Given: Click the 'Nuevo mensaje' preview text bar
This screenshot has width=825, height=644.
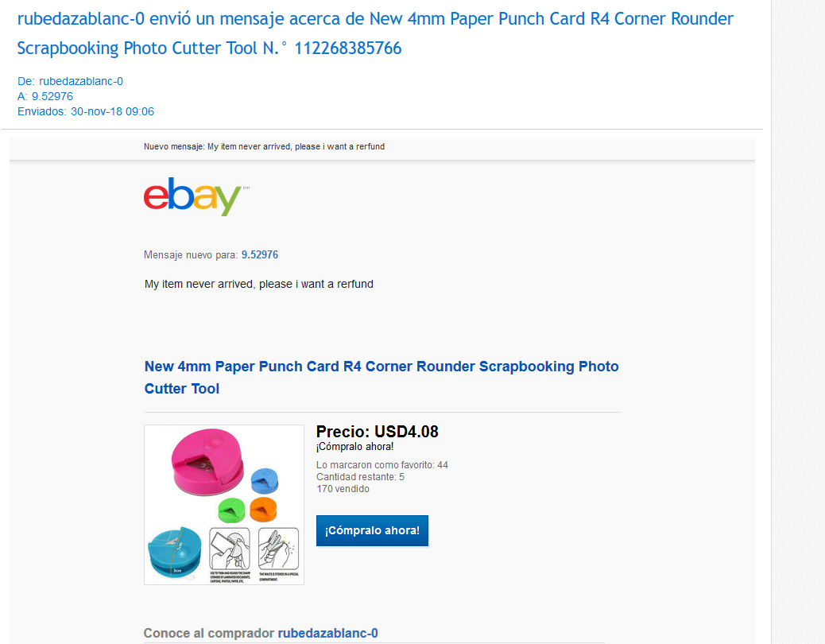Looking at the screenshot, I should (264, 147).
